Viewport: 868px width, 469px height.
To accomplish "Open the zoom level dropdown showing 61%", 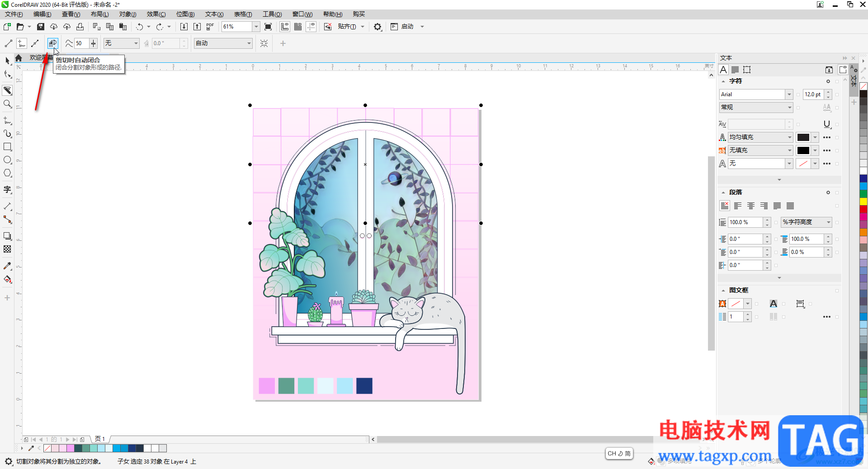I will [x=256, y=27].
